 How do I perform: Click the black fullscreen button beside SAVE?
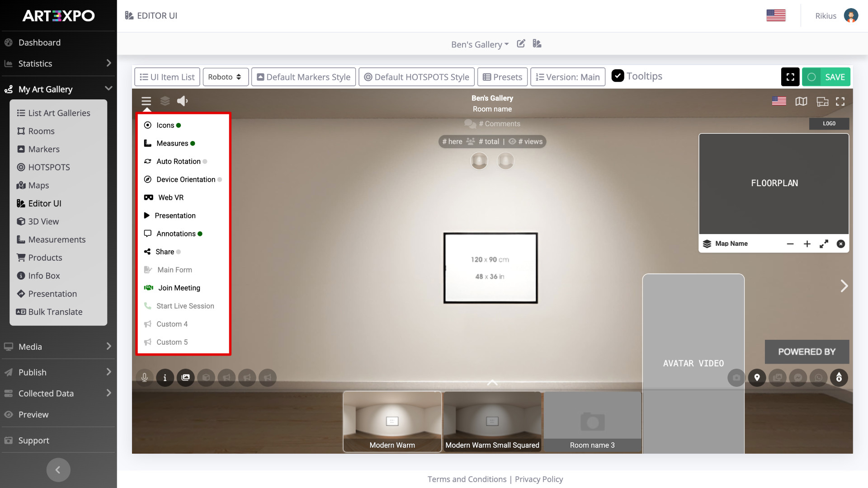tap(790, 77)
